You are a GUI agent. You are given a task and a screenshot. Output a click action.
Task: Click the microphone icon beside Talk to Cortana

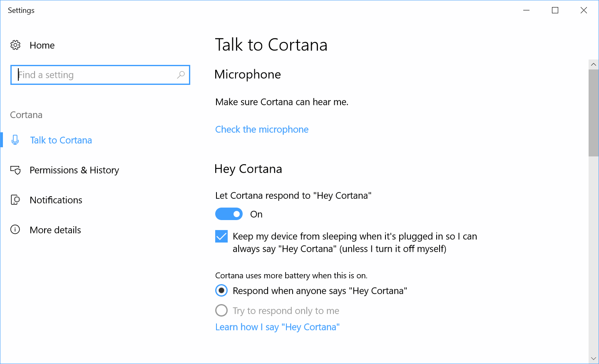(x=15, y=140)
